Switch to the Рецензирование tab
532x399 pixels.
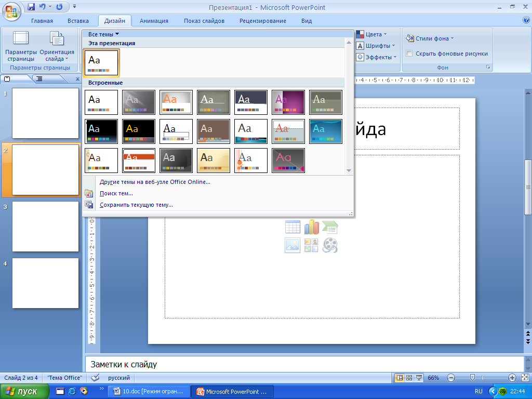pyautogui.click(x=262, y=21)
